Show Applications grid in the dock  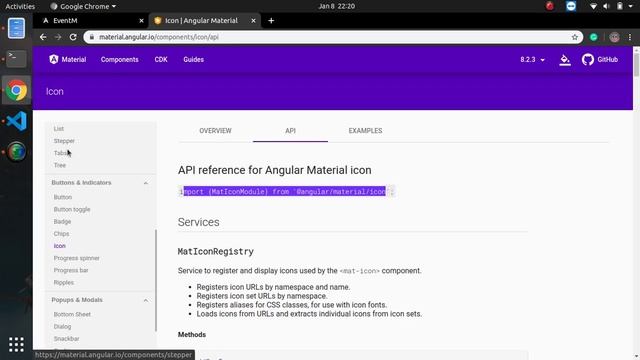(16, 344)
